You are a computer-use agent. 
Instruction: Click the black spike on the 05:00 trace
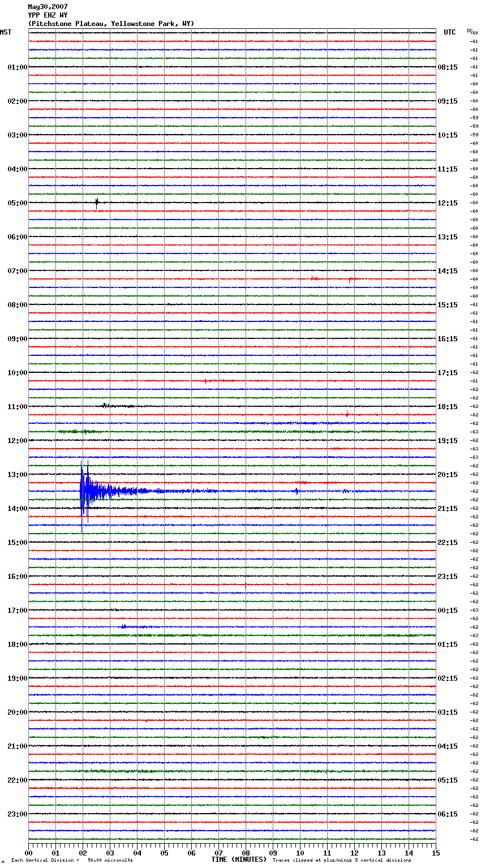(x=97, y=203)
